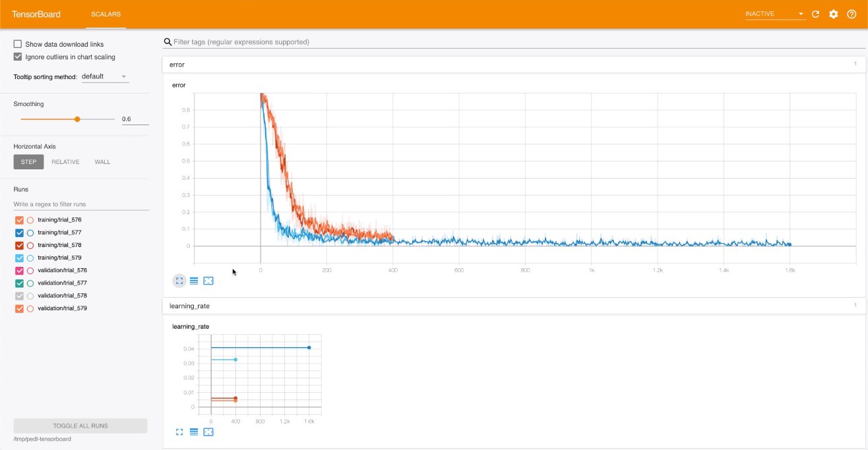Viewport: 868px width, 450px height.
Task: Toggle expanded size of the error chart
Action: [x=179, y=281]
